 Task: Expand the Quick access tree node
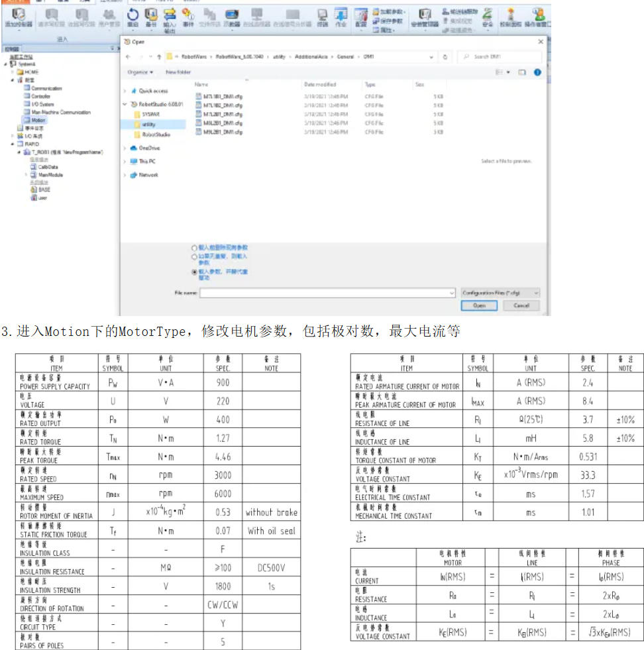pos(125,91)
